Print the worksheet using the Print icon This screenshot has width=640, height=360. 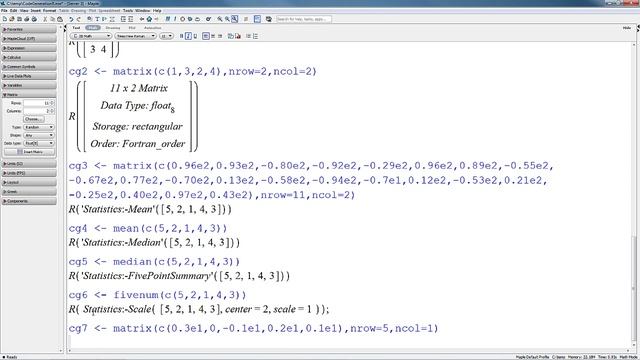pos(27,19)
